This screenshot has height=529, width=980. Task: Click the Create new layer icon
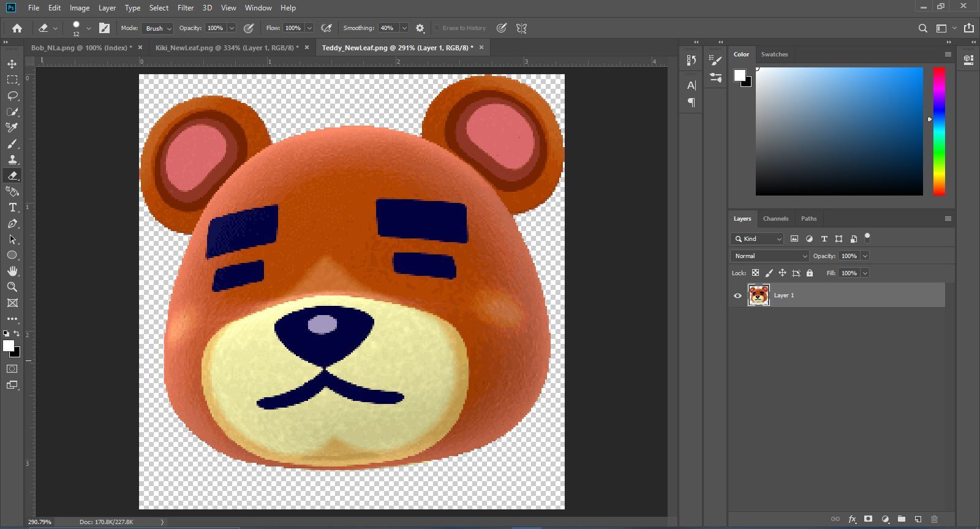coord(918,519)
